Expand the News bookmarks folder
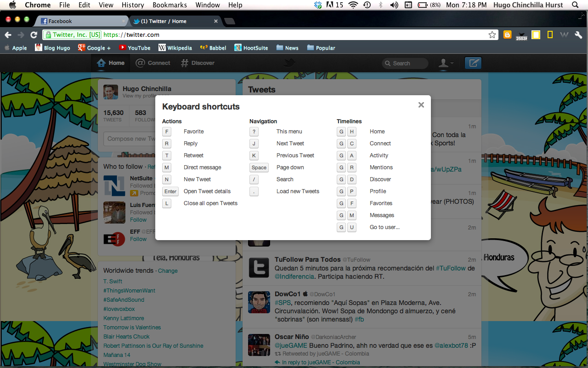Image resolution: width=588 pixels, height=368 pixels. click(287, 48)
